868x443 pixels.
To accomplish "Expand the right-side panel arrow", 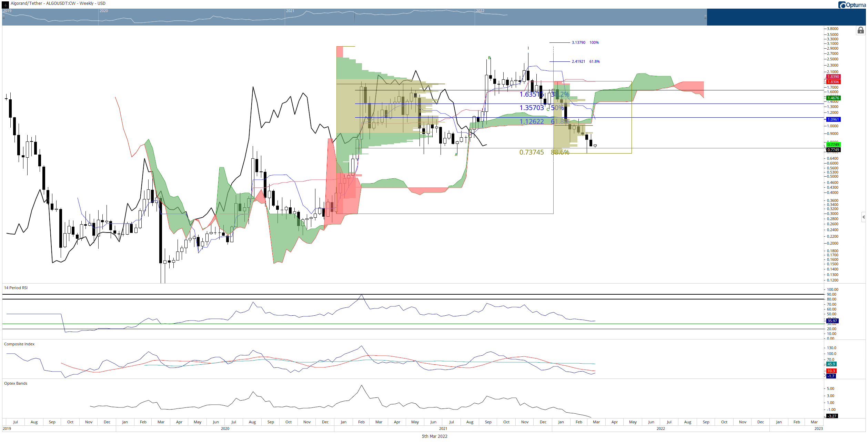I will tap(864, 217).
